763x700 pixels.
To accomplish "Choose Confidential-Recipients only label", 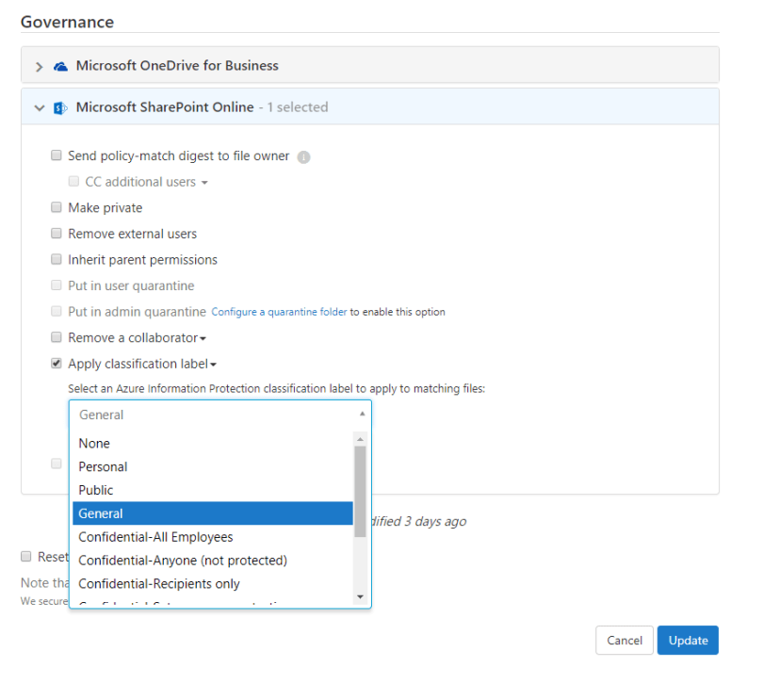I will [x=159, y=584].
